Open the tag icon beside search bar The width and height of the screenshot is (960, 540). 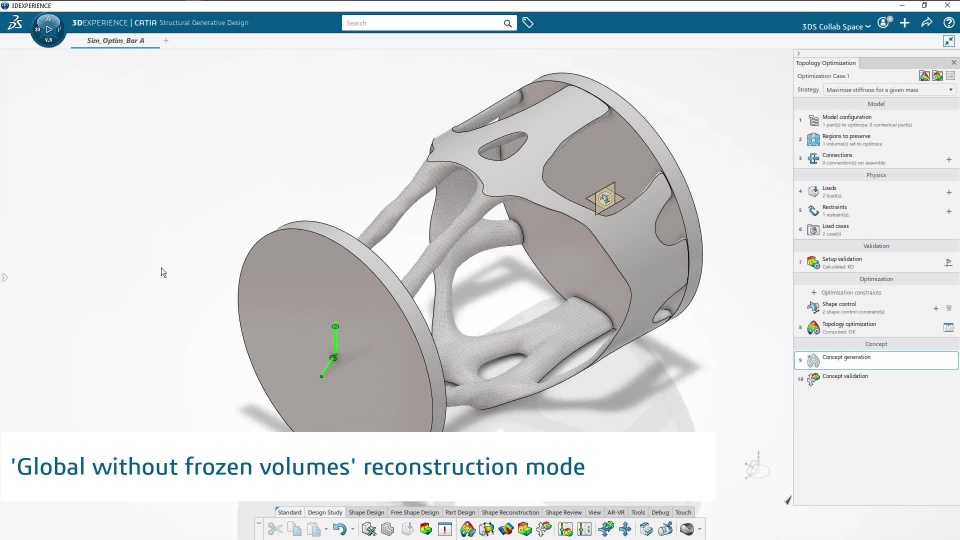[528, 23]
